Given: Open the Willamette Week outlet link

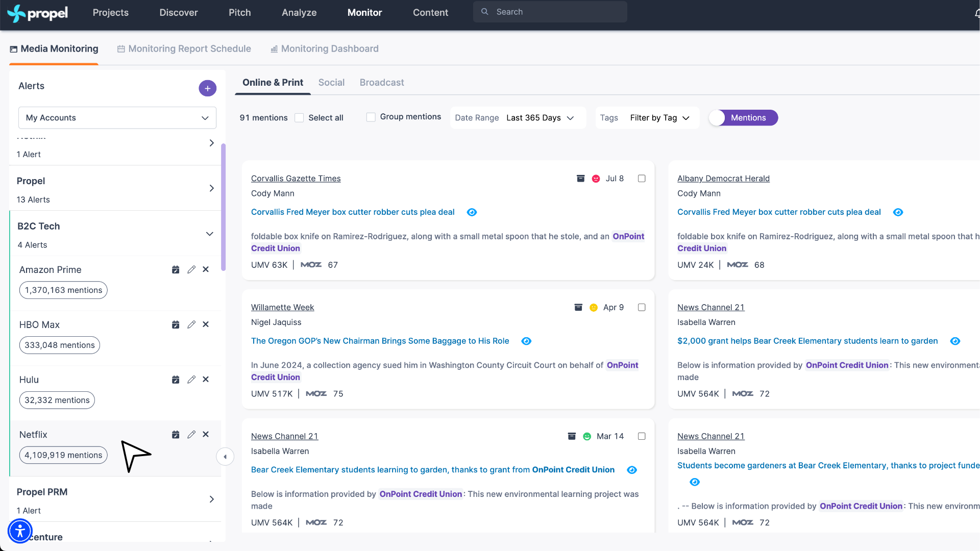Looking at the screenshot, I should coord(282,308).
